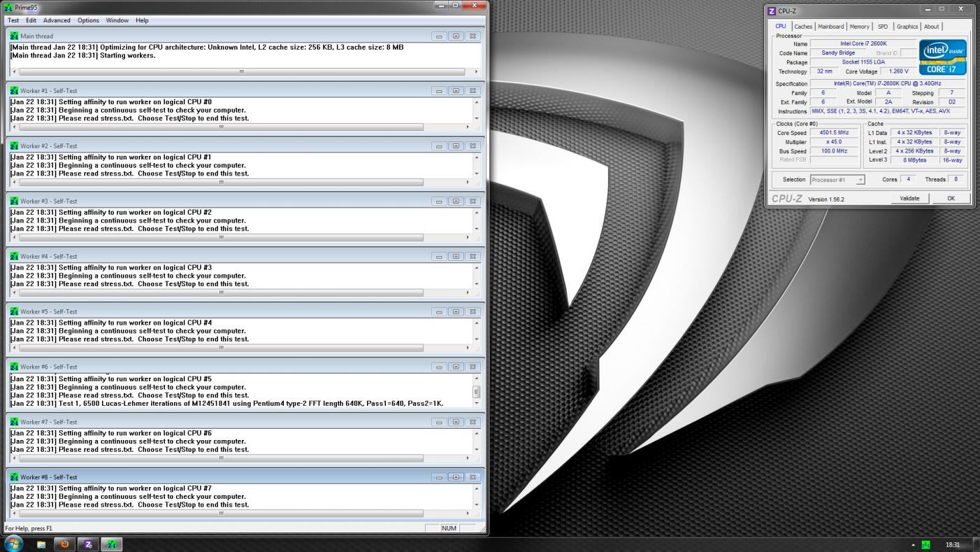Viewport: 980px width, 552px height.
Task: Click Worker #8 scroll right arrow
Action: 468,514
